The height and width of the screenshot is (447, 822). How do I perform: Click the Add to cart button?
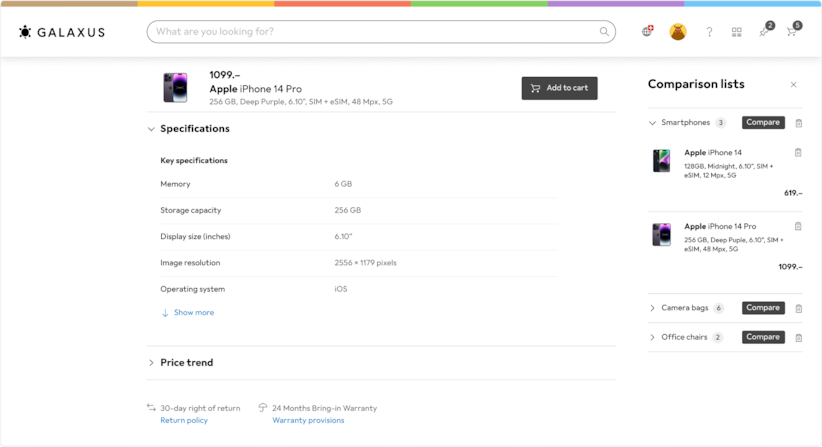559,88
